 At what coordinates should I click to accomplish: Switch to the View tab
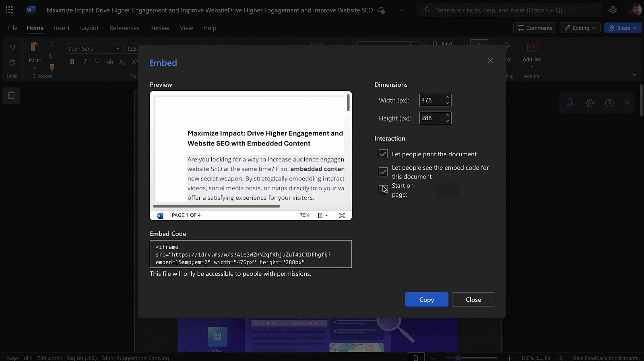pyautogui.click(x=186, y=28)
